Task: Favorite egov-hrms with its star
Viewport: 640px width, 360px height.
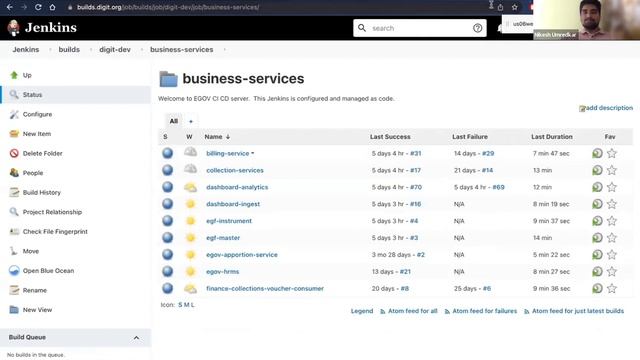Action: 611,271
